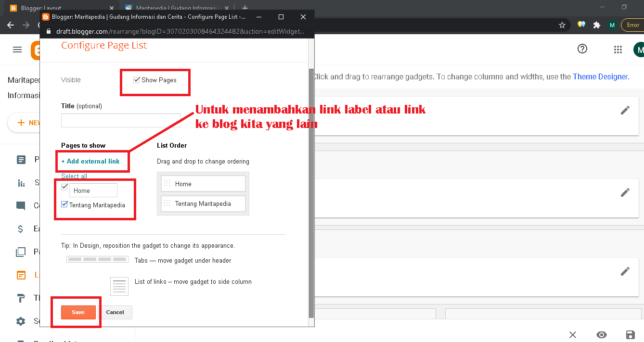Viewport: 644px width, 342px height.
Task: Click the Google account M avatar
Action: click(x=639, y=49)
